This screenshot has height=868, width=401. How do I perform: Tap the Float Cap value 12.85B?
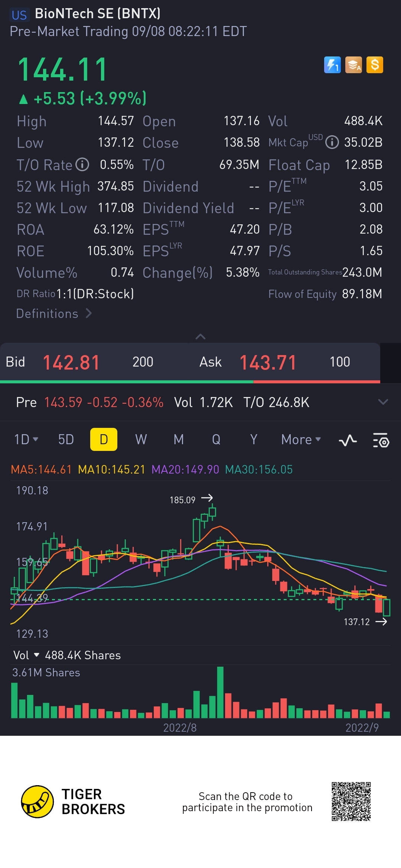point(363,165)
